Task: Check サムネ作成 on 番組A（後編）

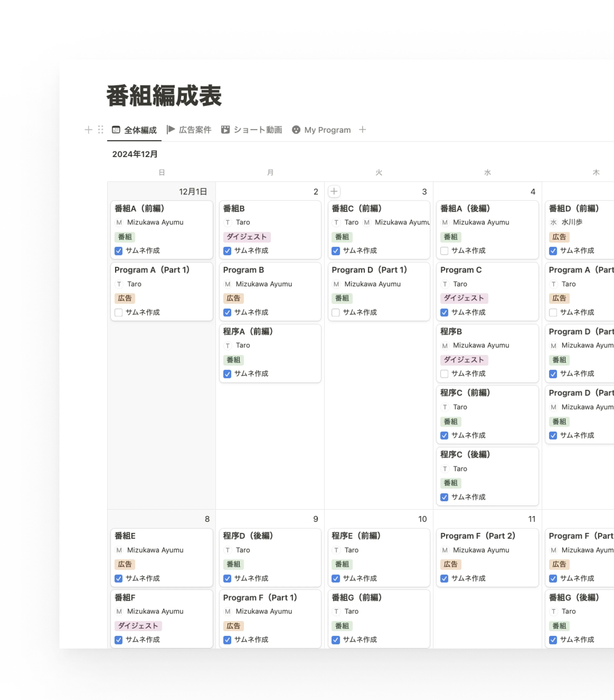Action: pyautogui.click(x=444, y=251)
